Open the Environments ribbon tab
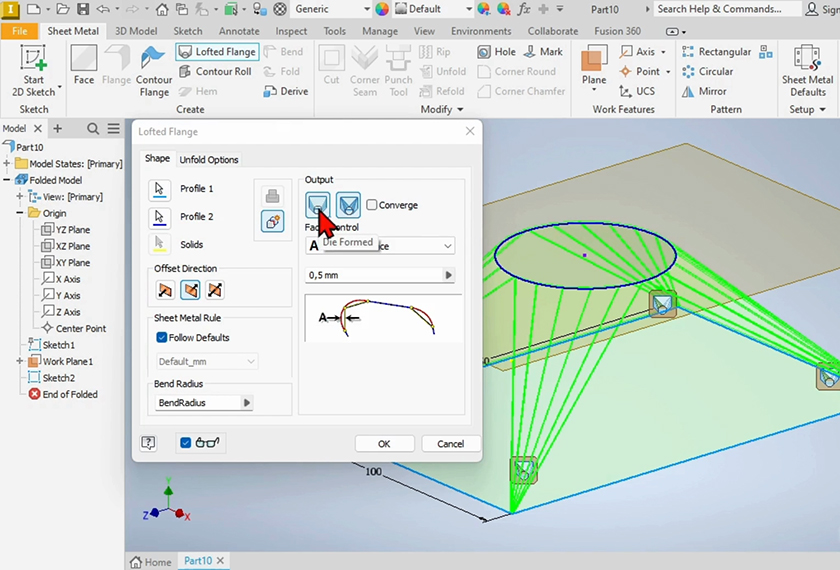Viewport: 840px width, 570px height. click(x=481, y=31)
